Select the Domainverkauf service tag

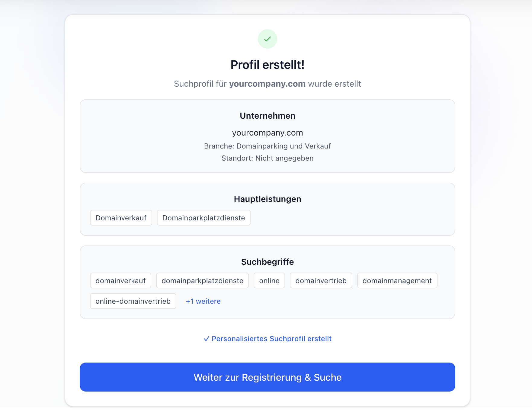click(x=121, y=218)
